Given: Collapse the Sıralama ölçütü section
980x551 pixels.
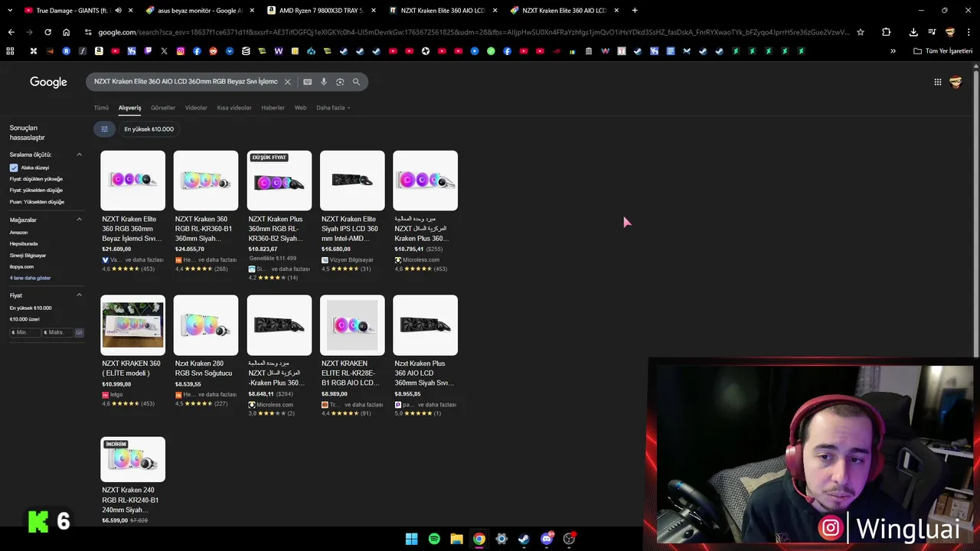Looking at the screenshot, I should pyautogui.click(x=79, y=155).
